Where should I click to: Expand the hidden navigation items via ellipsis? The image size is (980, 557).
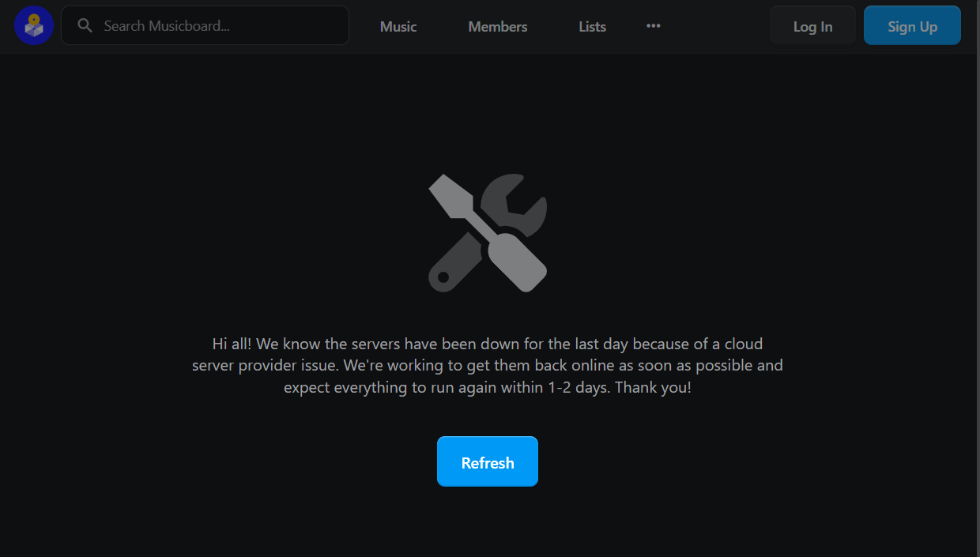coord(654,25)
